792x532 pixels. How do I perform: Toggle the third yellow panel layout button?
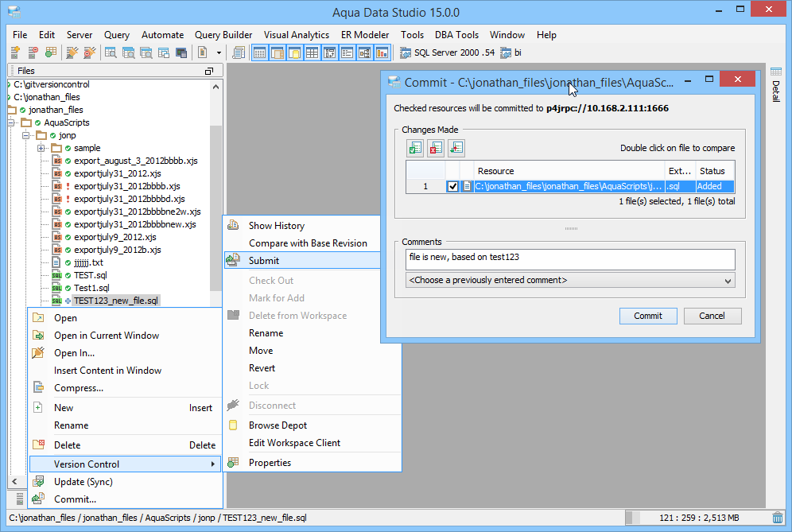click(x=294, y=52)
